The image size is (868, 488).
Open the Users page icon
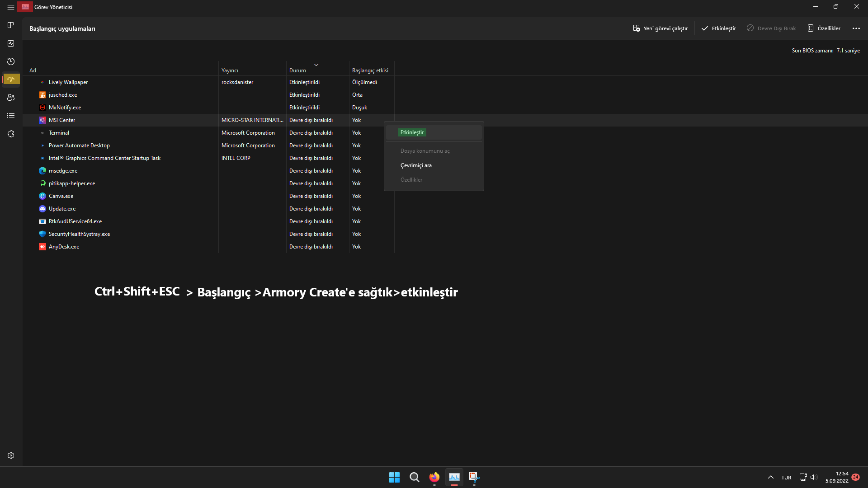point(11,98)
